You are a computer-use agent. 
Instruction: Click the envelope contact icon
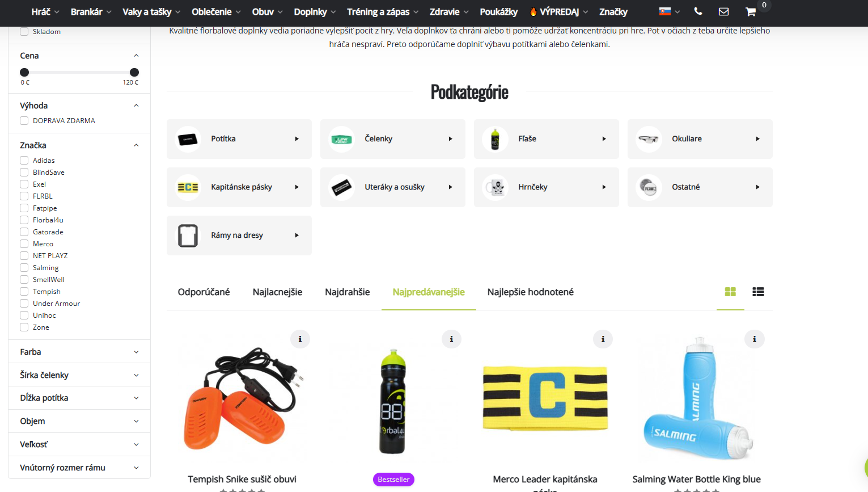723,11
